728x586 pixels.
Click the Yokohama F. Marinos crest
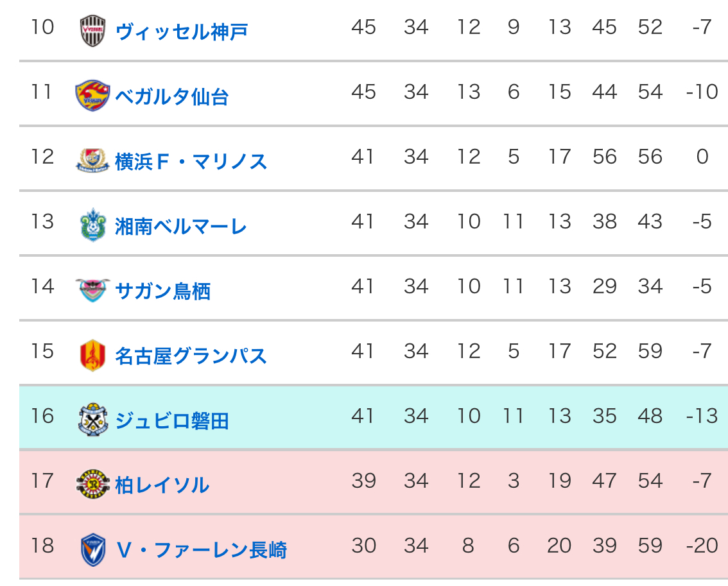(92, 160)
